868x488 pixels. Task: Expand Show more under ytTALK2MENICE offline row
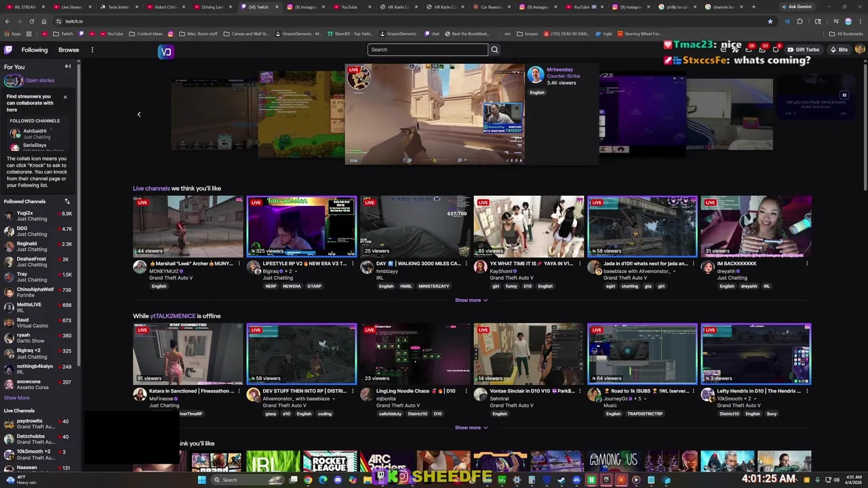[x=471, y=428]
